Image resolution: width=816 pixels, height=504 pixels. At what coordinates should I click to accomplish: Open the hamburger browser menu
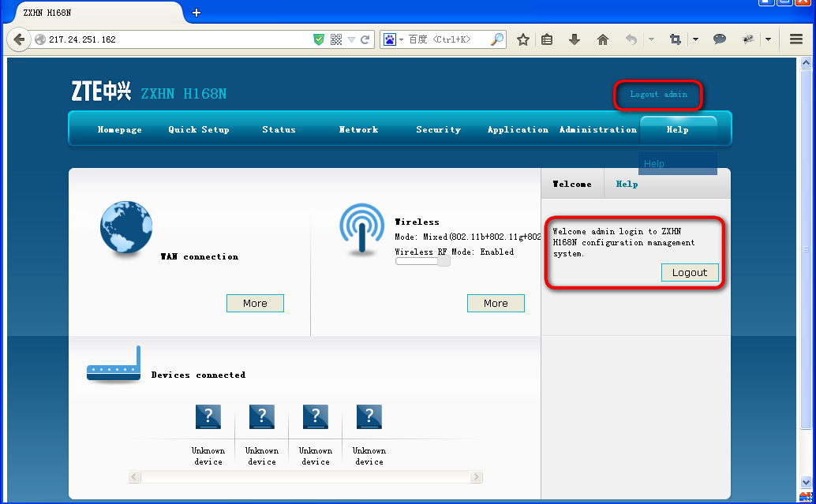[796, 39]
